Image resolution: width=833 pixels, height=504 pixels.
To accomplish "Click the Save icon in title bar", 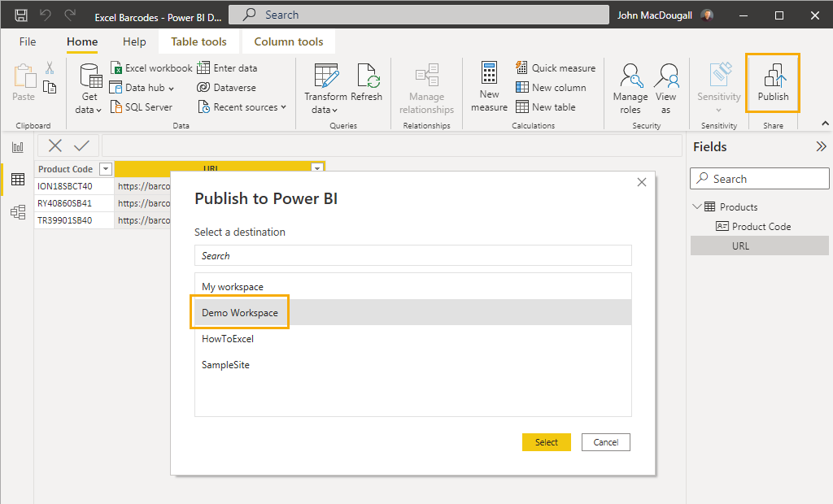I will point(20,15).
